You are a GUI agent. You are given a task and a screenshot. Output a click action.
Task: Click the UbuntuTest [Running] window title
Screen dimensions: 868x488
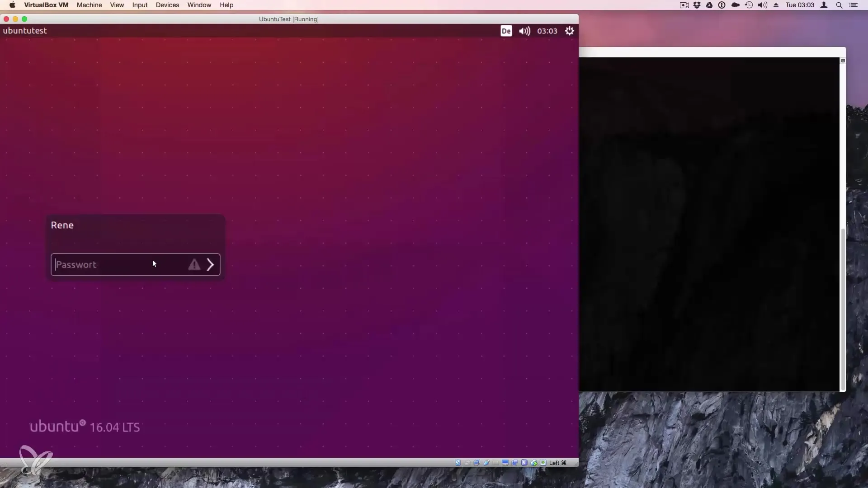pyautogui.click(x=289, y=19)
